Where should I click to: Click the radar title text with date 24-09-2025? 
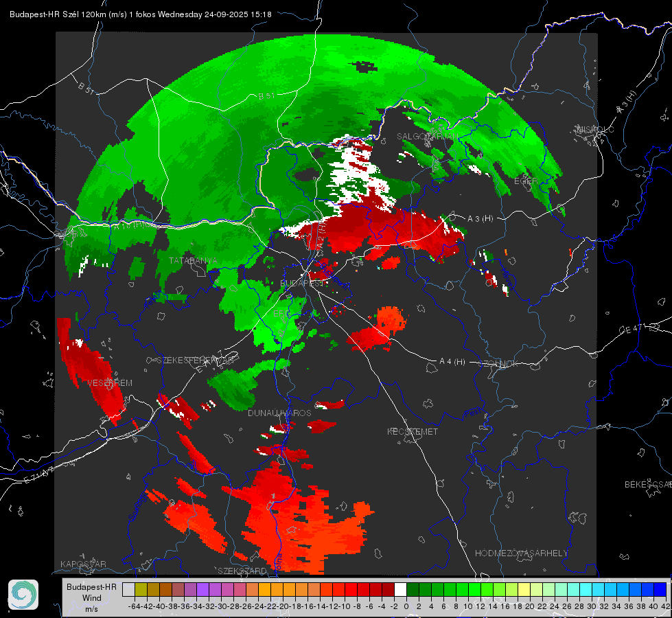click(141, 14)
